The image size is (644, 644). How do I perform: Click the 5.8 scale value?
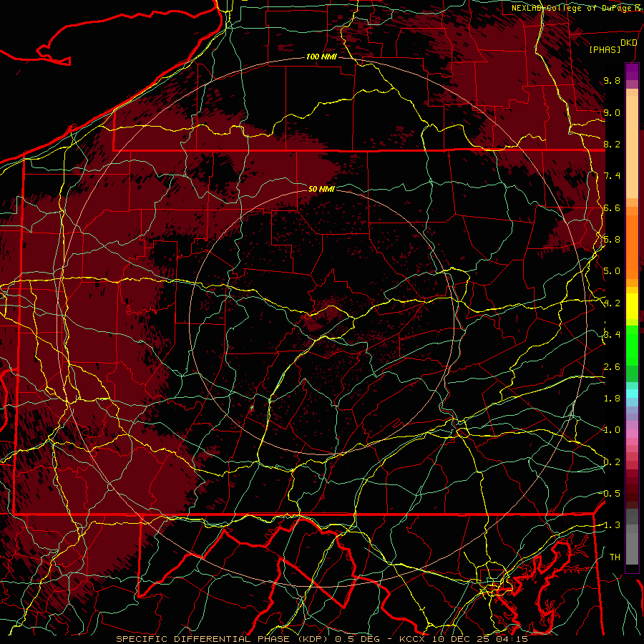tap(612, 240)
